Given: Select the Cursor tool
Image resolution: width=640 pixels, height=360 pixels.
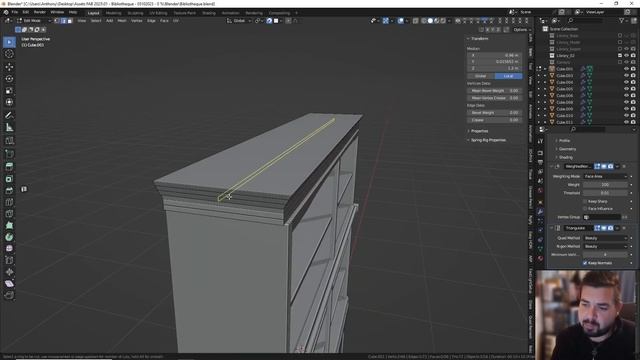Looking at the screenshot, I should 9,54.
